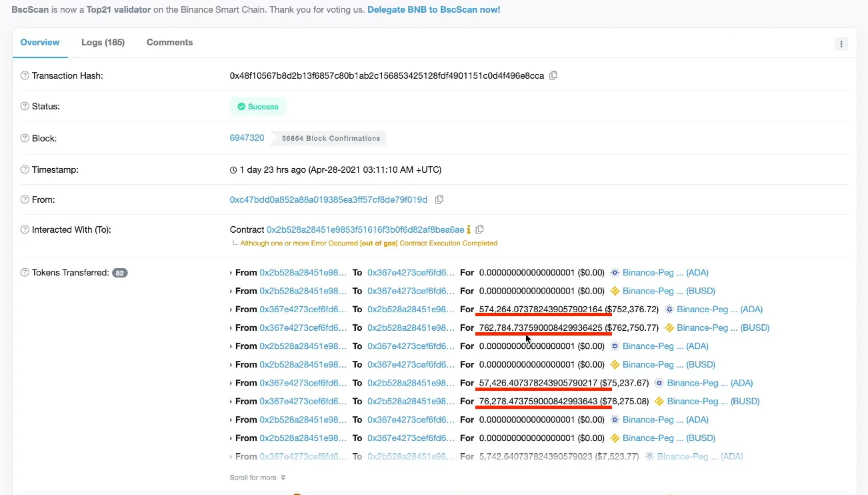Click the warning info icon beside contract address
The image size is (868, 495).
469,229
